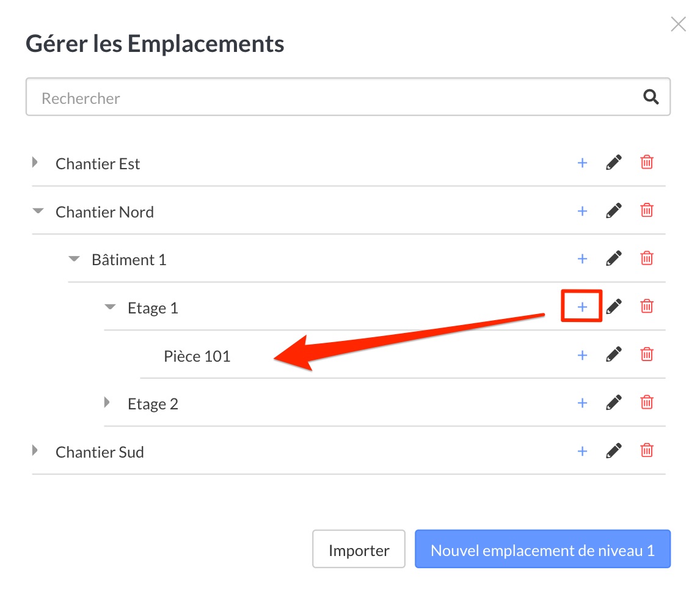700x589 pixels.
Task: Click the Importer button
Action: 359,549
